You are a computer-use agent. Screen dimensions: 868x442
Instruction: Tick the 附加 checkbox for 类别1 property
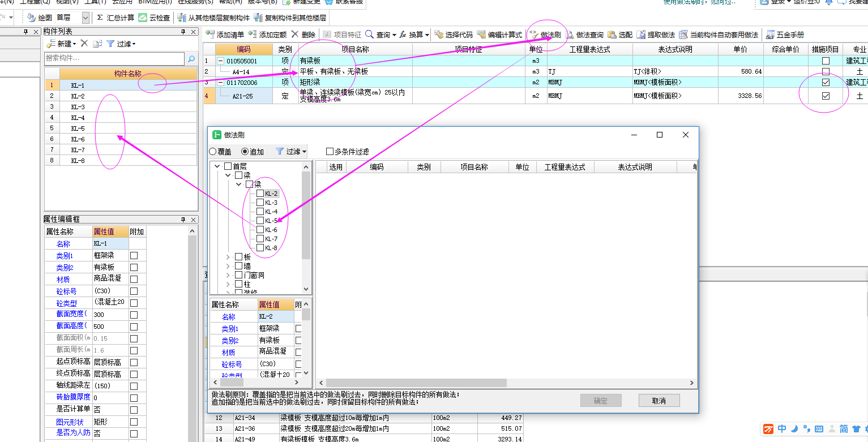[x=134, y=256]
